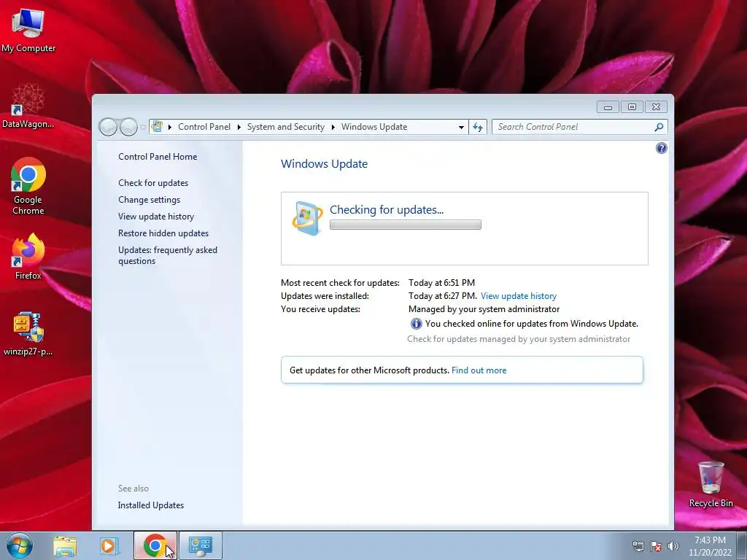Refresh the Control Panel address bar
747x560 pixels.
[478, 127]
